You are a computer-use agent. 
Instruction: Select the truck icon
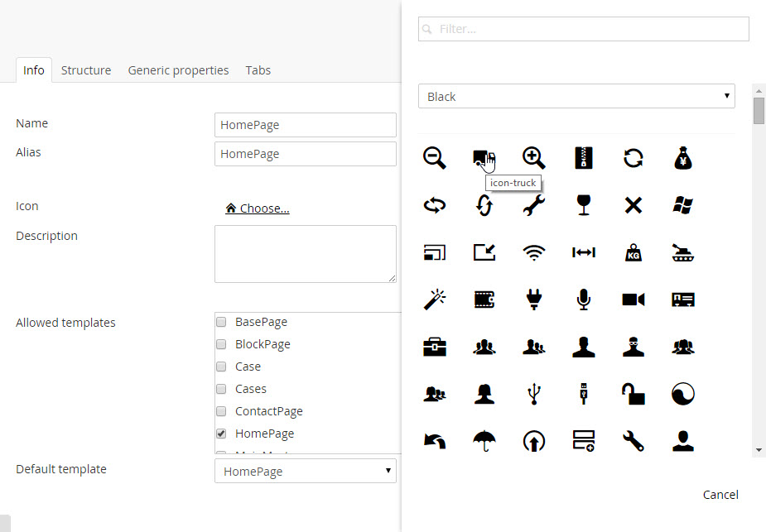click(x=484, y=158)
